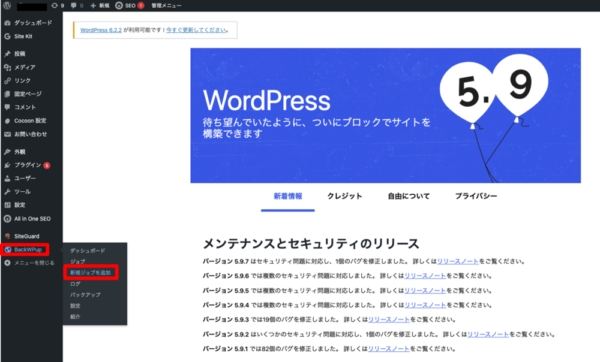600x362 pixels.
Task: Open 設定 in BackWPup submenu
Action: coord(75,306)
